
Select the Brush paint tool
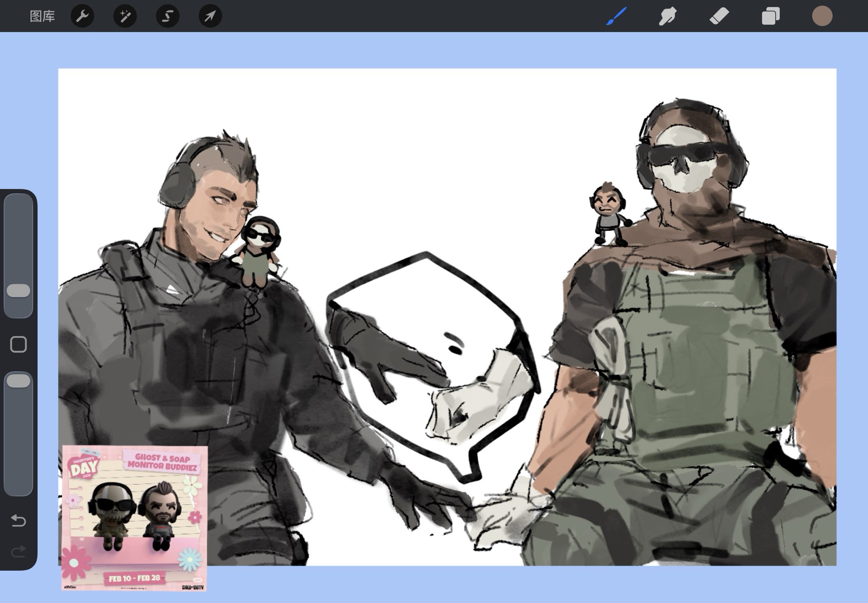(x=616, y=17)
